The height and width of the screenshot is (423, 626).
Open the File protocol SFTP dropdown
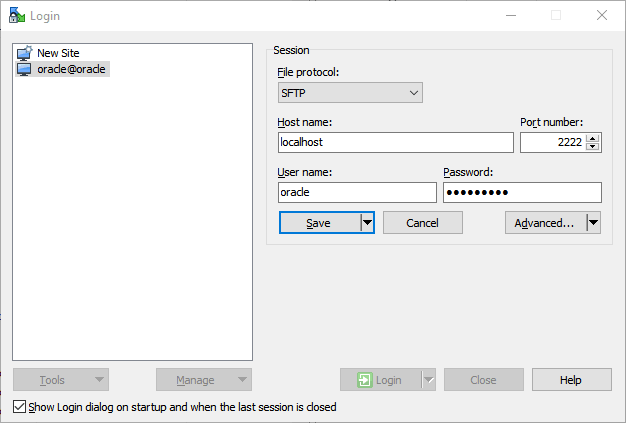350,93
